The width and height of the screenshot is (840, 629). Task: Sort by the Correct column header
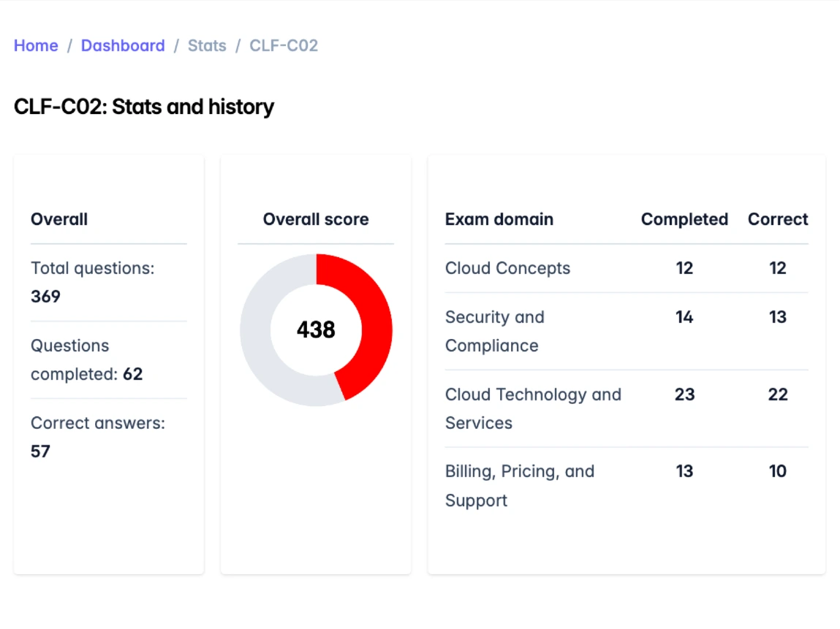pyautogui.click(x=777, y=219)
